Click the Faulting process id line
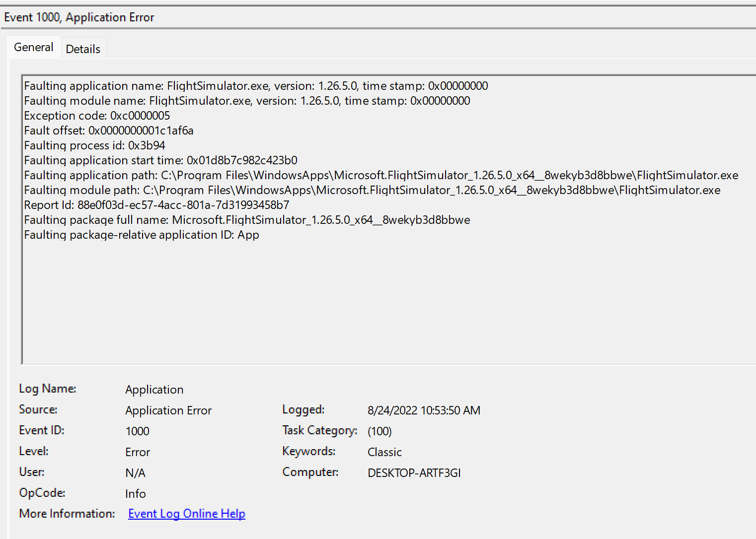This screenshot has height=539, width=756. [95, 145]
